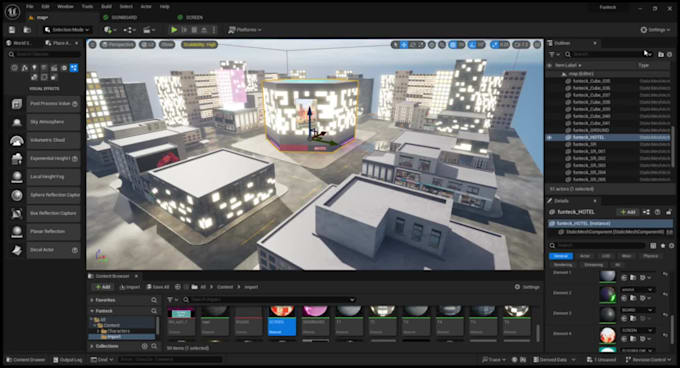Click the Stop simulation button

(194, 30)
